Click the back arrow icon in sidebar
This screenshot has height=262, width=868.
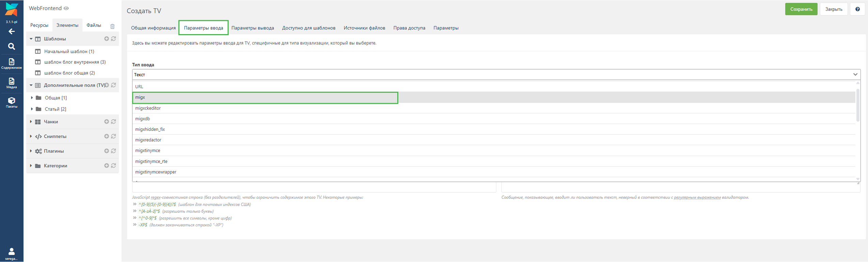click(x=12, y=32)
